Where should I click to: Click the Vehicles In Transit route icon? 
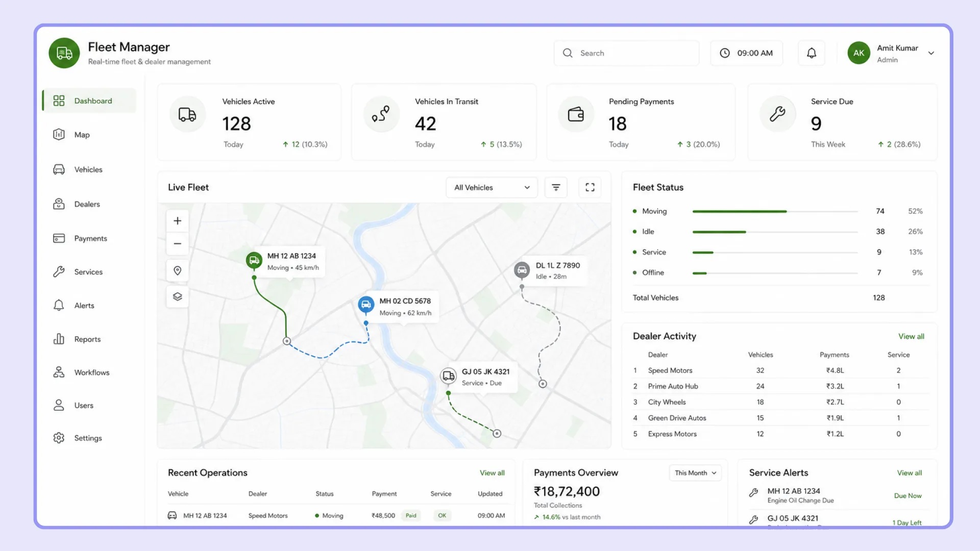click(381, 114)
